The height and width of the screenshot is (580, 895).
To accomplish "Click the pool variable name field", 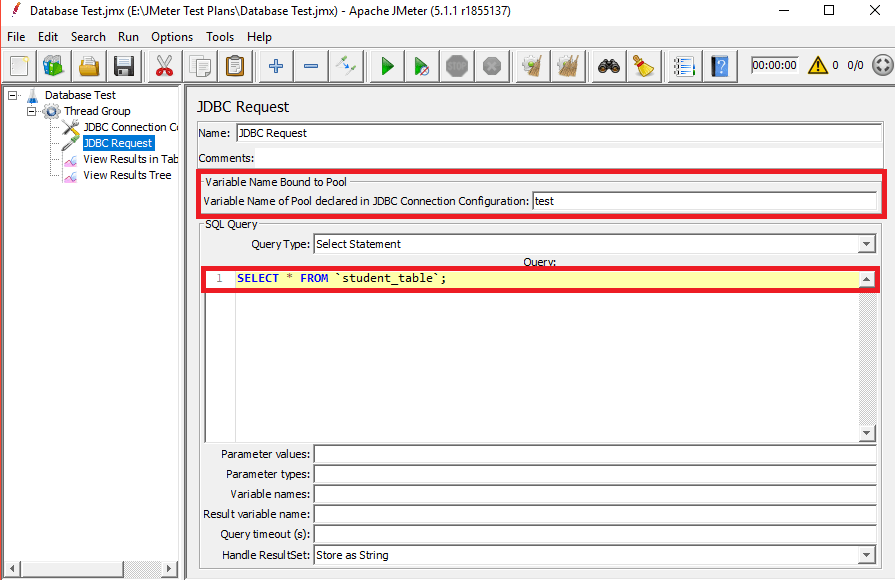I will [704, 201].
